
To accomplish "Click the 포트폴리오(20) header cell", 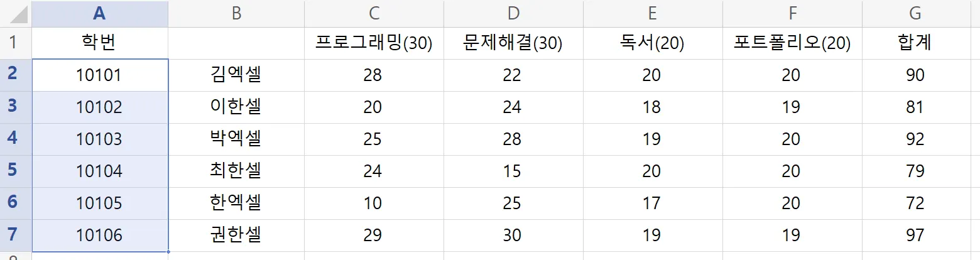I will 792,43.
